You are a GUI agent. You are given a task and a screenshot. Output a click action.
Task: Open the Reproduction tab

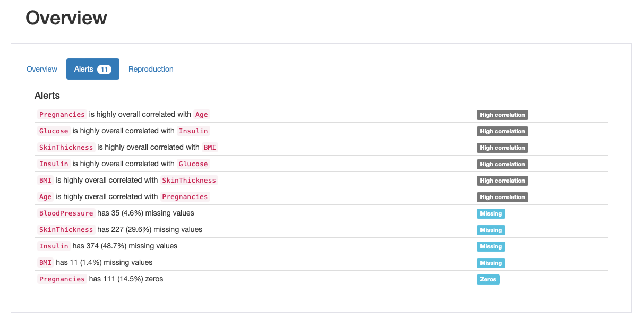151,69
